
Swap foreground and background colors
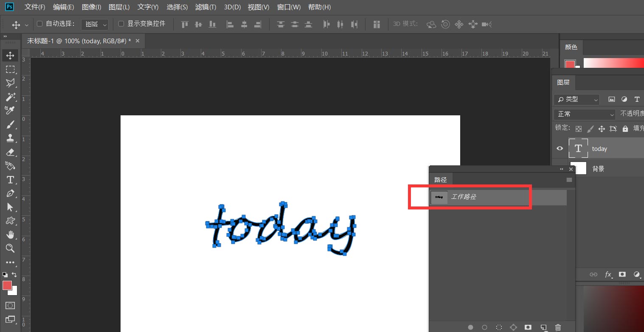[14, 275]
